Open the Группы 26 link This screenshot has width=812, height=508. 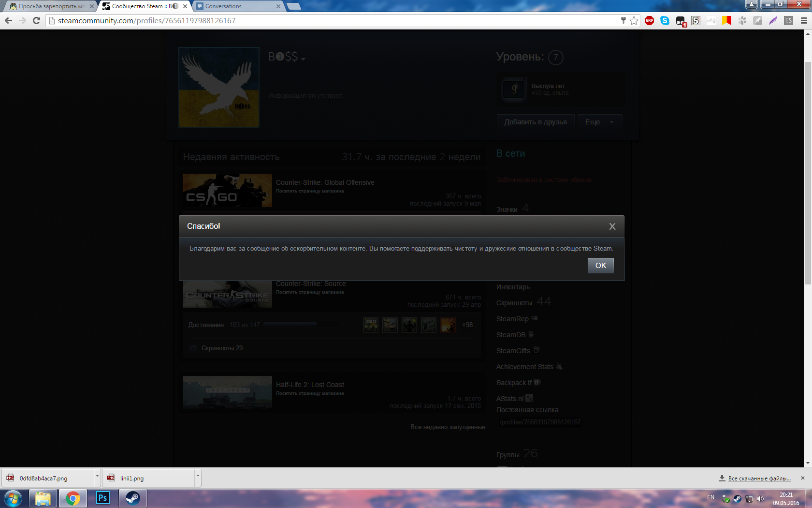point(517,454)
